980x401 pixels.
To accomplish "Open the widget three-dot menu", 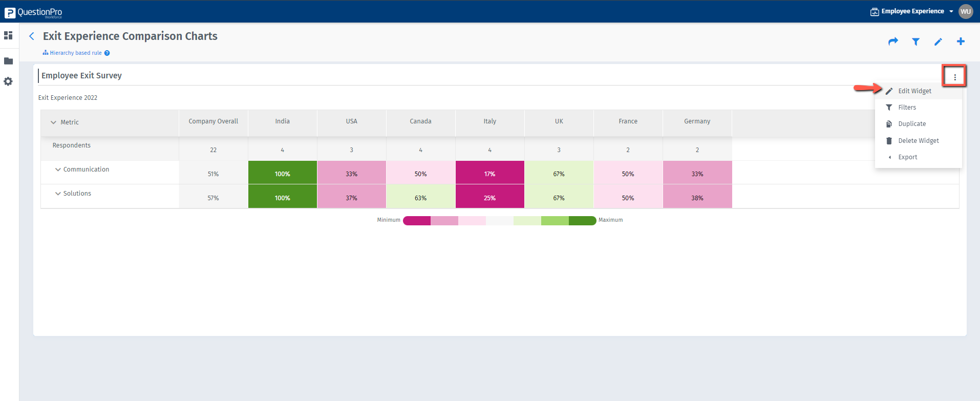I will pyautogui.click(x=955, y=77).
